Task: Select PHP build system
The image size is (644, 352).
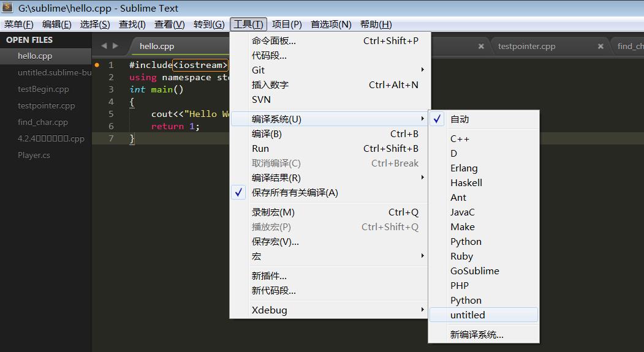Action: coord(483,285)
